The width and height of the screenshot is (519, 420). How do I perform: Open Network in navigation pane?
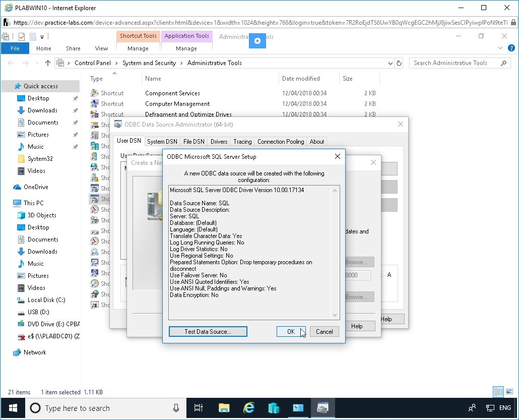35,352
